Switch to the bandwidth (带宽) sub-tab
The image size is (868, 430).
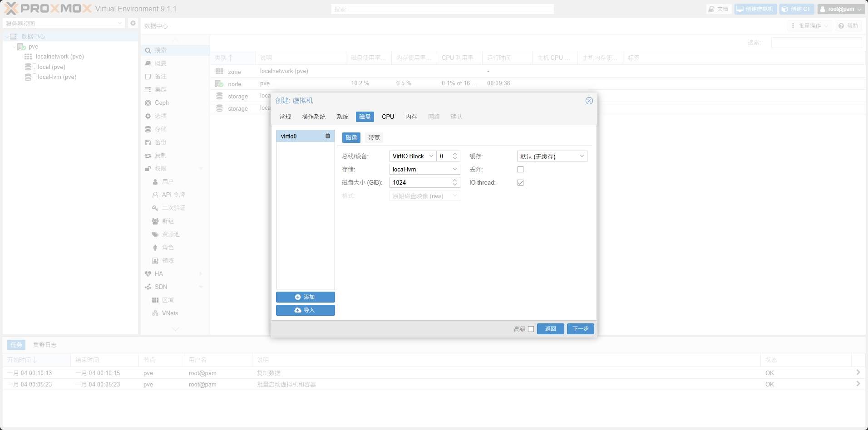click(374, 137)
